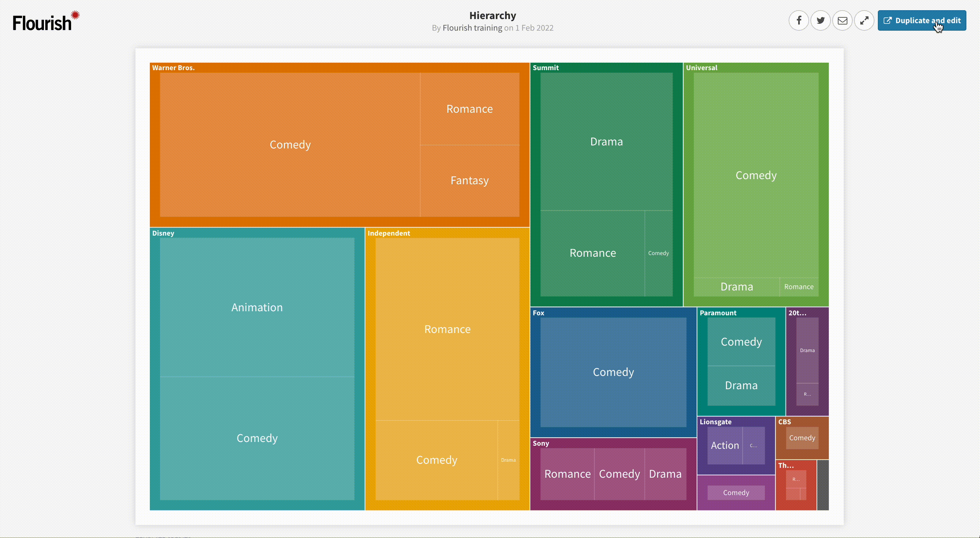Select Summit Drama block
Viewport: 980px width, 538px height.
606,142
